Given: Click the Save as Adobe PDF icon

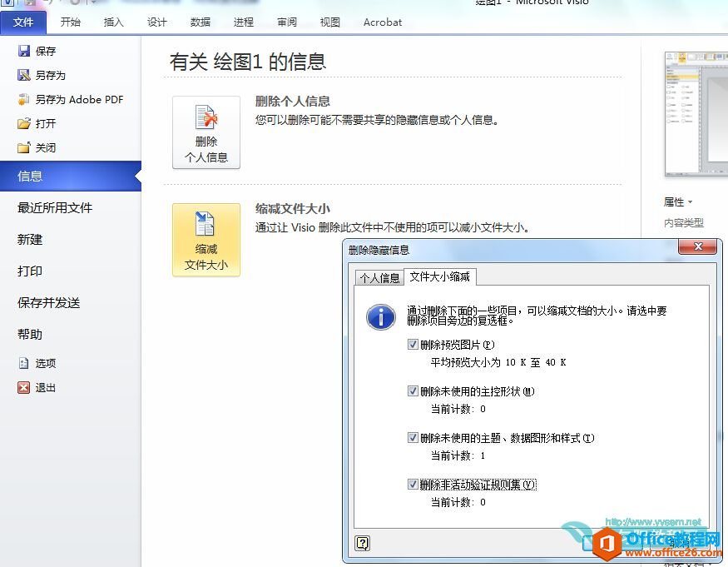Looking at the screenshot, I should [23, 99].
